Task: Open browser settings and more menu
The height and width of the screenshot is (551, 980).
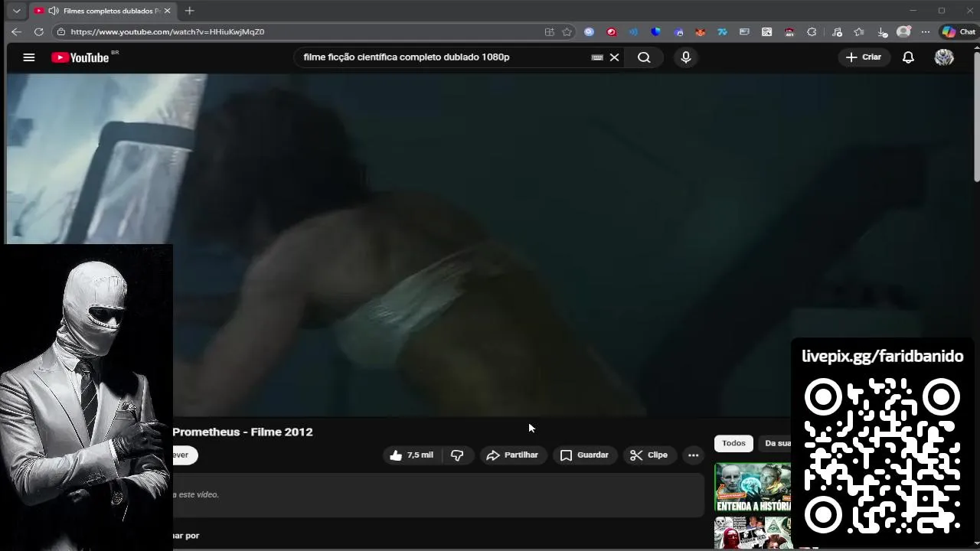Action: (926, 32)
